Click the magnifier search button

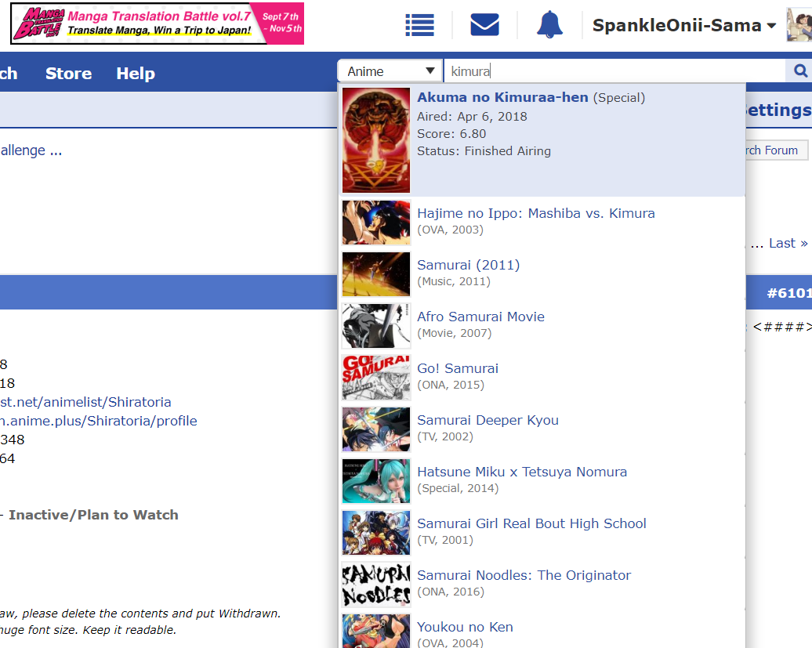pos(800,71)
